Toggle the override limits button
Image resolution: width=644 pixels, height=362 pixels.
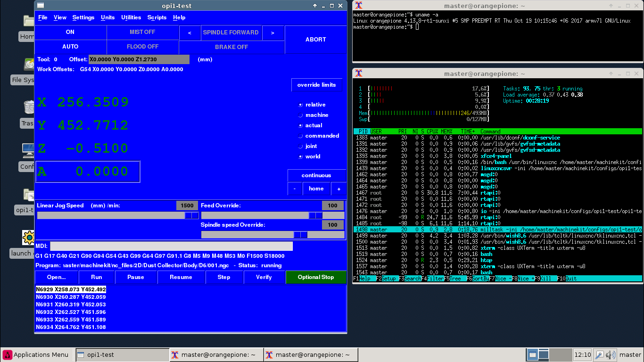point(316,85)
